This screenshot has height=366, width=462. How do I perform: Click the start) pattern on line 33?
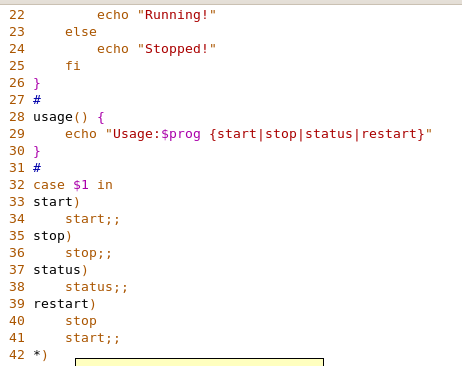click(56, 202)
